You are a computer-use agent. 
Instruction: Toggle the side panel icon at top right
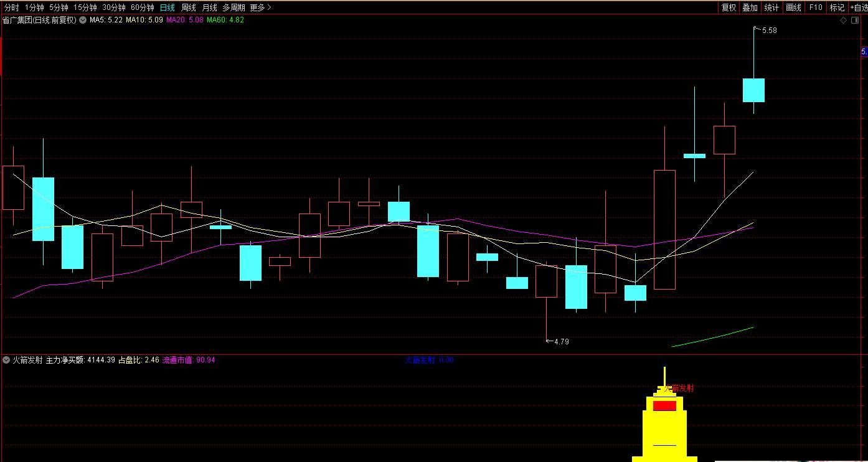(x=856, y=20)
